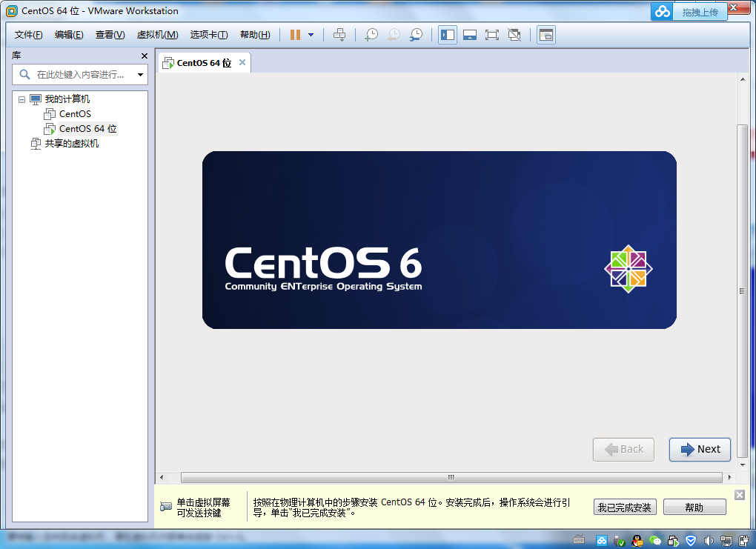Click the scroll up arrow
This screenshot has height=549, width=756.
point(743,79)
